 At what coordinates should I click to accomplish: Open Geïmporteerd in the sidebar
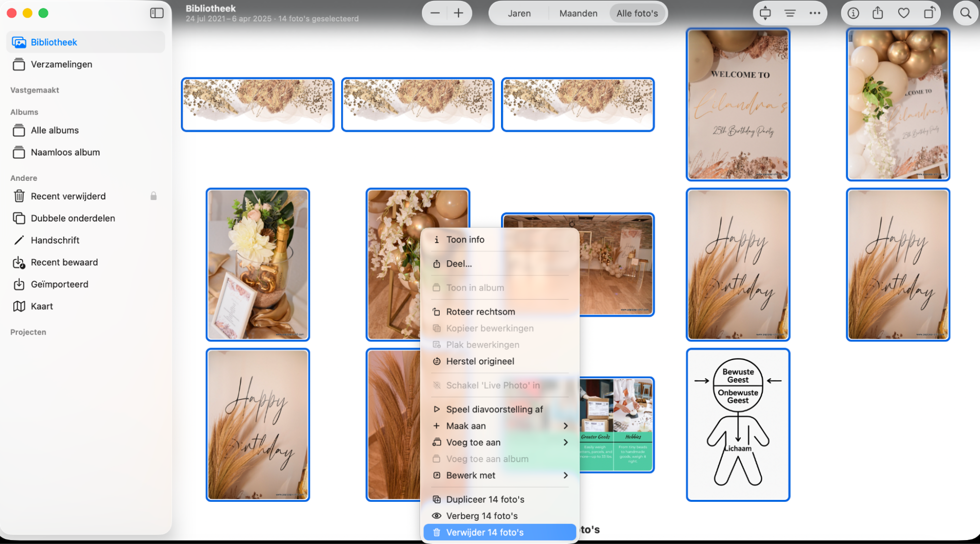(59, 284)
